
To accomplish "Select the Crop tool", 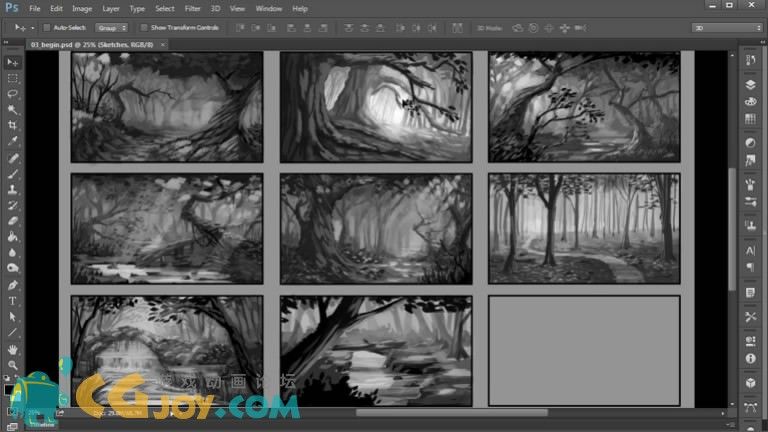I will [13, 125].
